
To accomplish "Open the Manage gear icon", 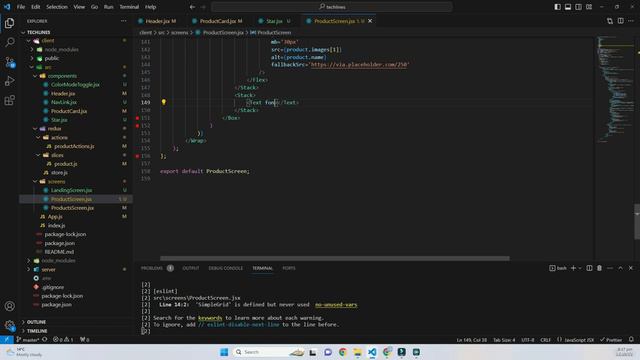I will point(9,325).
